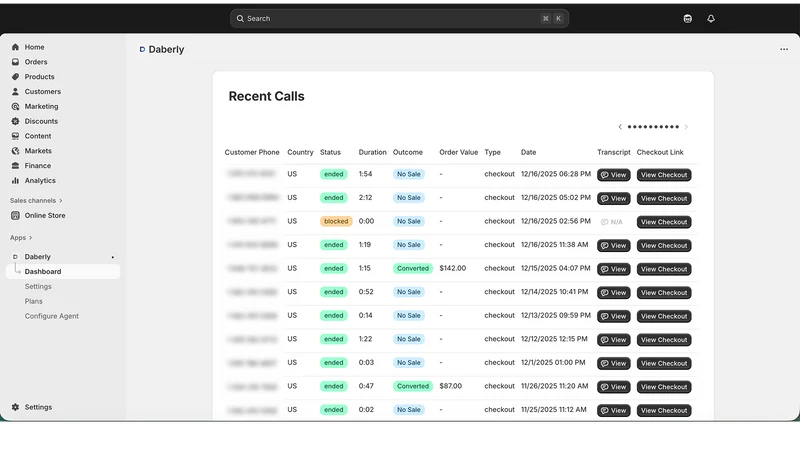Expand the Sales channels section
800x450 pixels.
click(36, 201)
